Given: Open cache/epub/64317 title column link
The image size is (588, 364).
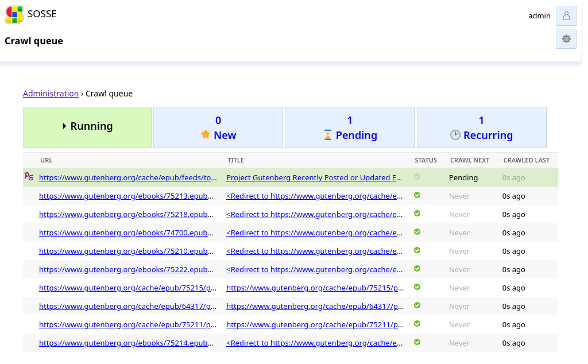Looking at the screenshot, I should (x=315, y=306).
